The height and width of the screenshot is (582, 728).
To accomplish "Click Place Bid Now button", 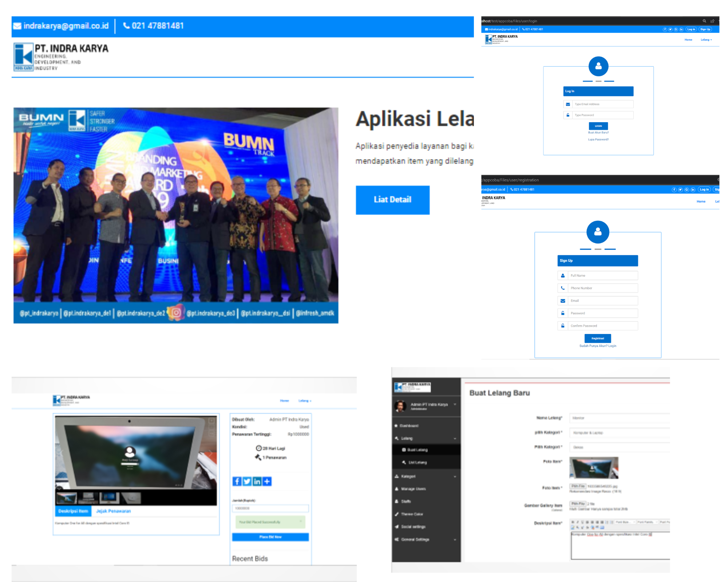I will [x=270, y=537].
